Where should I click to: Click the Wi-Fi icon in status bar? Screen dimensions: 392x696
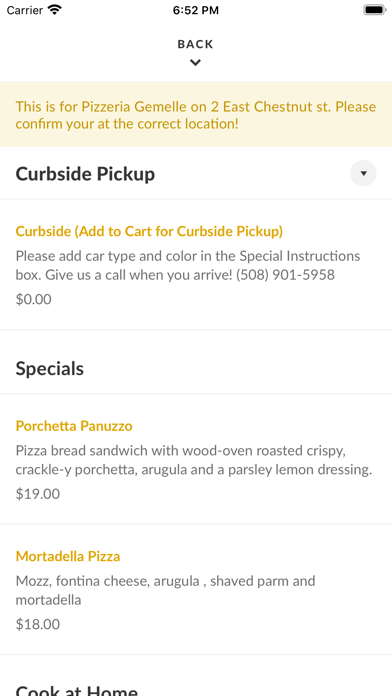pos(55,10)
